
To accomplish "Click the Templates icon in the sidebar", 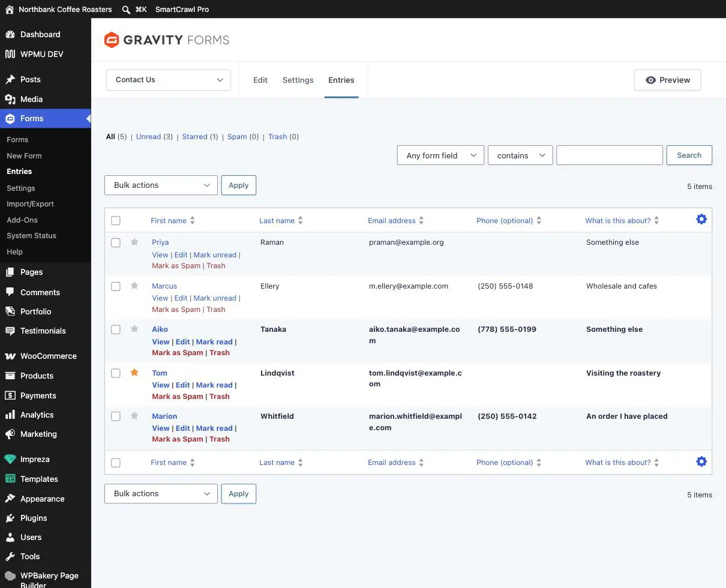I will [x=10, y=479].
